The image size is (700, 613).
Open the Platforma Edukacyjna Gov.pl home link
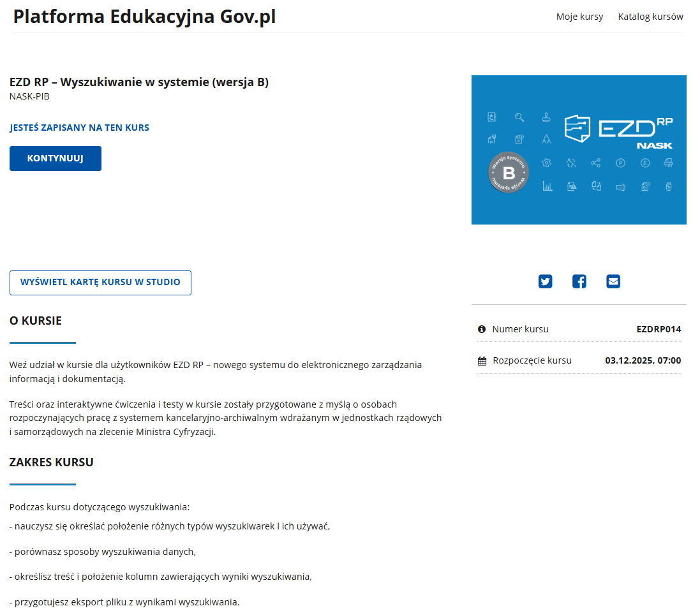(x=144, y=17)
